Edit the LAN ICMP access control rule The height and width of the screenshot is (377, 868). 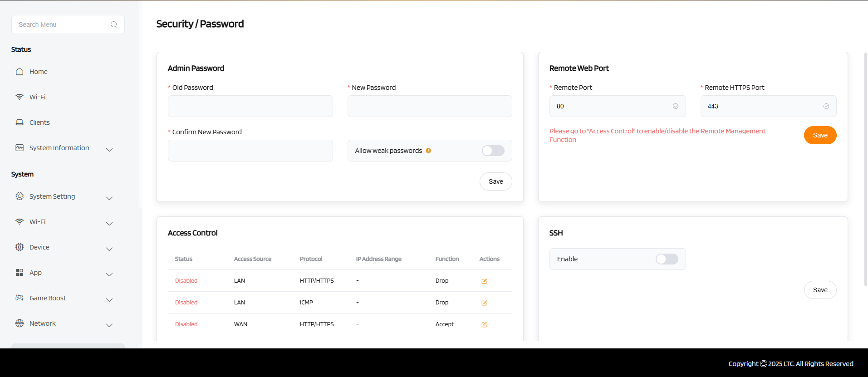(484, 303)
